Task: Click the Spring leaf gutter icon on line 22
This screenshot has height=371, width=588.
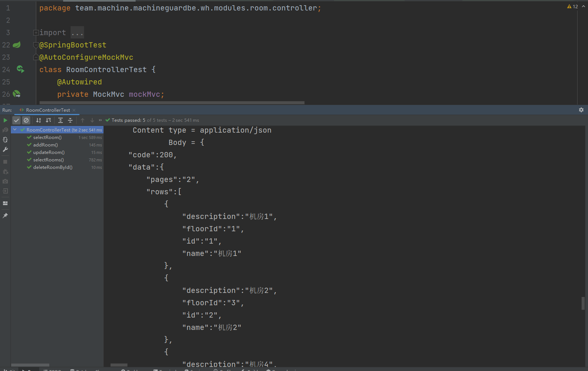Action: click(x=17, y=45)
